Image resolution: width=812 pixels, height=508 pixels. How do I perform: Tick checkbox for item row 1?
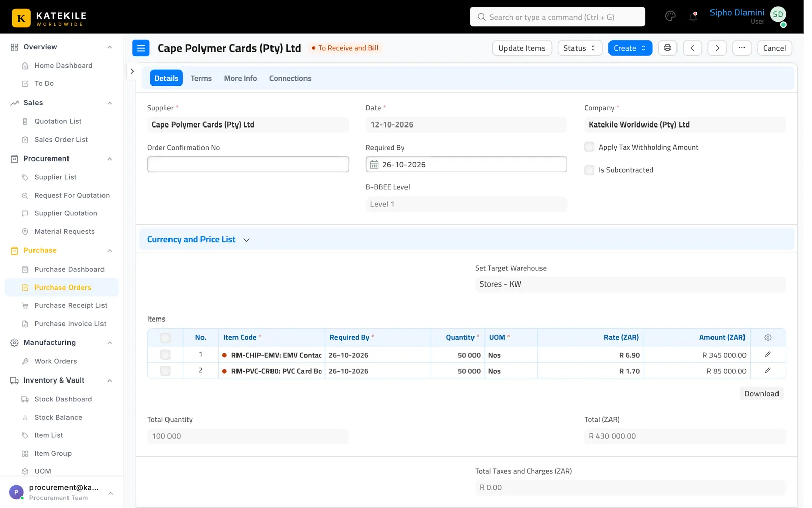(x=165, y=355)
